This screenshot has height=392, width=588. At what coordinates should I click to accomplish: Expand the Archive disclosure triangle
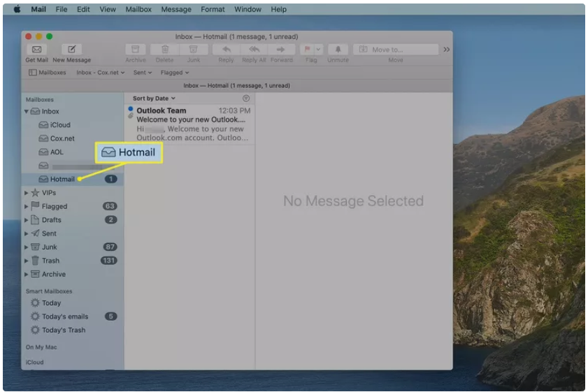[x=27, y=275]
